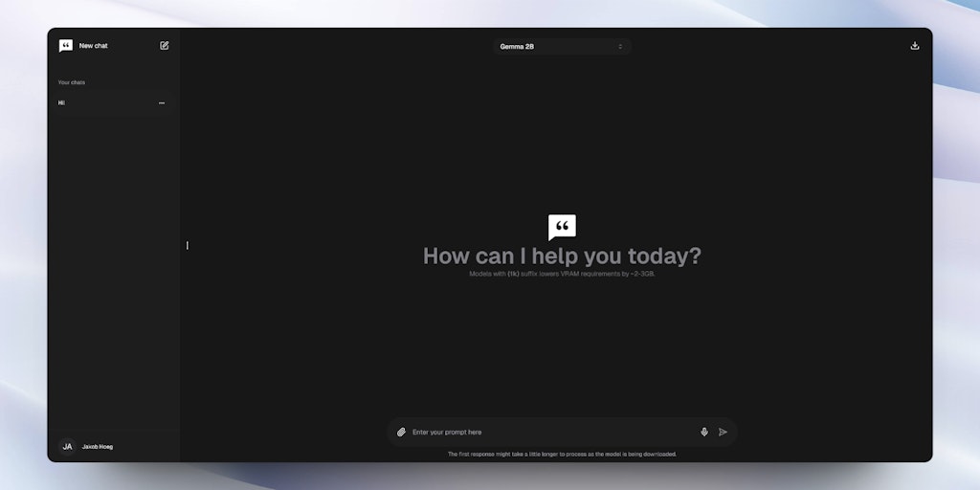Click the New chat label

coord(93,46)
